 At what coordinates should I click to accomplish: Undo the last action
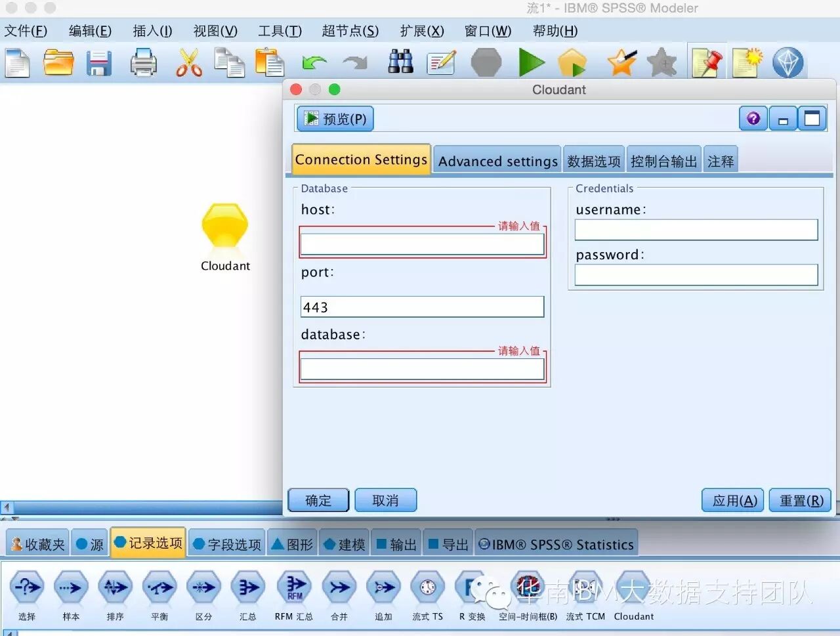pyautogui.click(x=314, y=63)
